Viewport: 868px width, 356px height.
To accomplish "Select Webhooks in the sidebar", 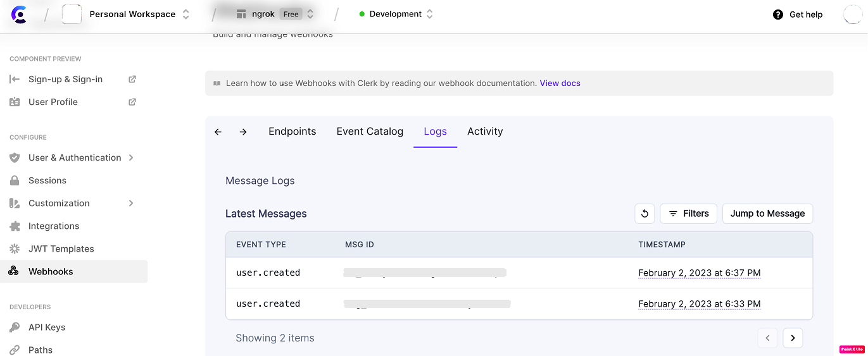I will [x=73, y=271].
